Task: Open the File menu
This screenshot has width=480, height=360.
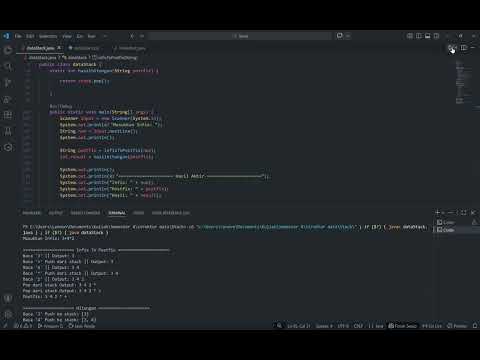Action: (18, 36)
